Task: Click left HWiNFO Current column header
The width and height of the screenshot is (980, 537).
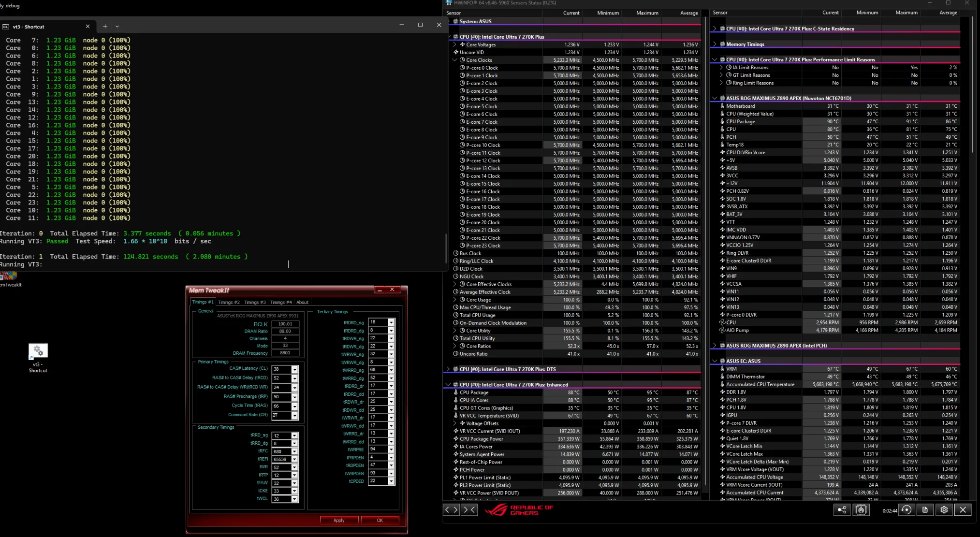Action: (x=571, y=13)
